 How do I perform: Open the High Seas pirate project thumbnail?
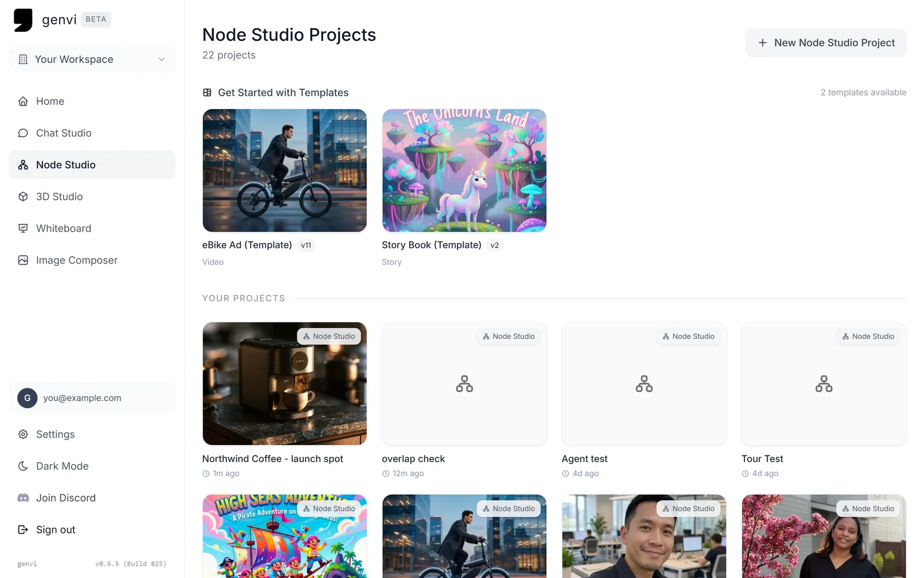pyautogui.click(x=285, y=536)
